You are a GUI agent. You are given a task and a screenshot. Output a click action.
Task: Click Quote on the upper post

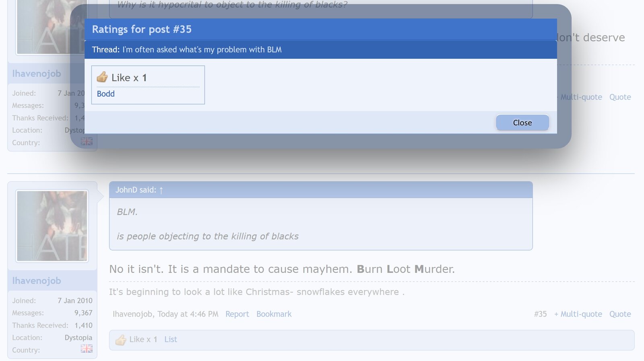(620, 97)
